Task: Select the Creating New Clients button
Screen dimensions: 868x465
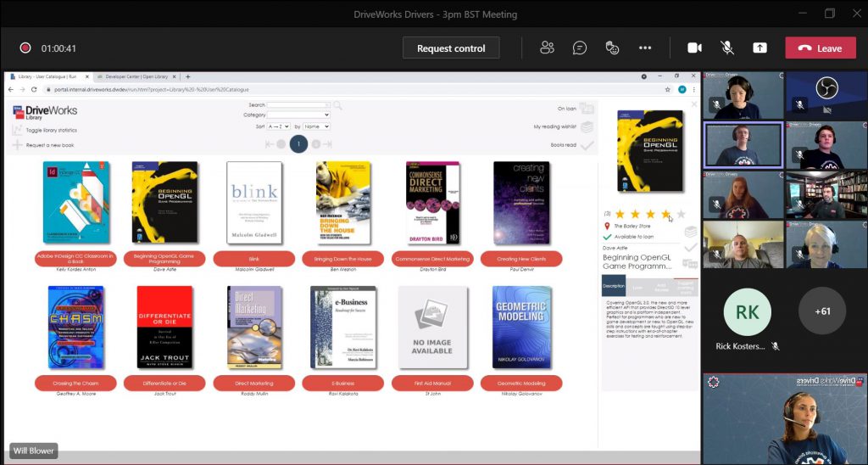Action: coord(521,258)
